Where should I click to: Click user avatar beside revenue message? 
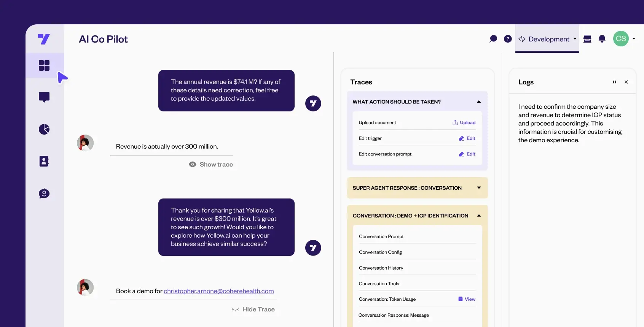tap(85, 143)
